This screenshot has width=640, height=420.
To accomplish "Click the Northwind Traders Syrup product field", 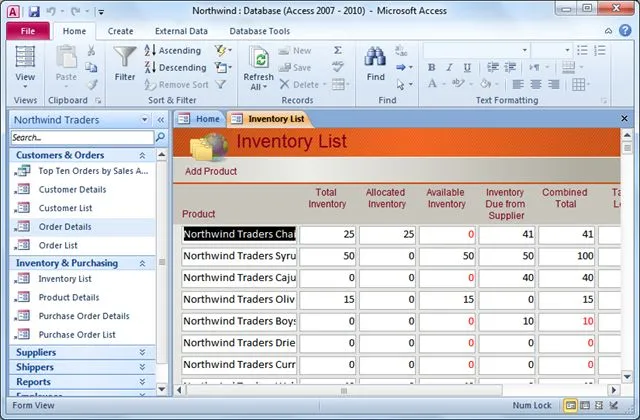I will click(x=239, y=256).
